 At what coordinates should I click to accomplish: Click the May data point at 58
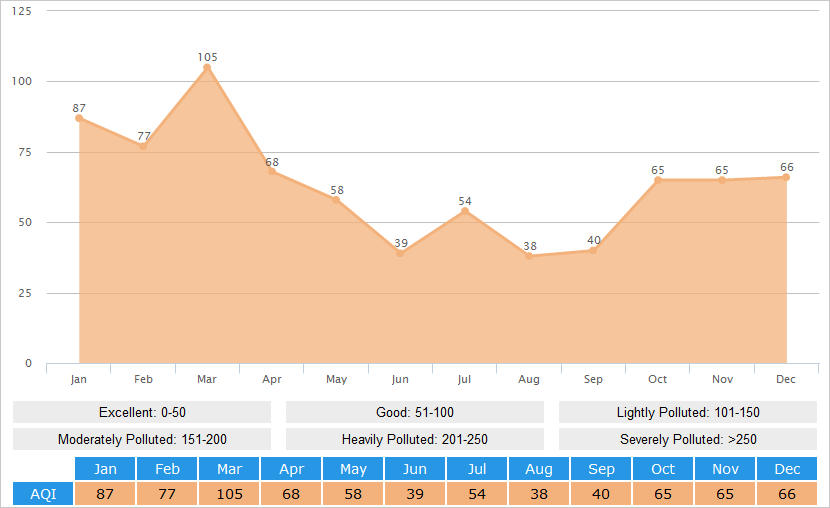point(336,200)
